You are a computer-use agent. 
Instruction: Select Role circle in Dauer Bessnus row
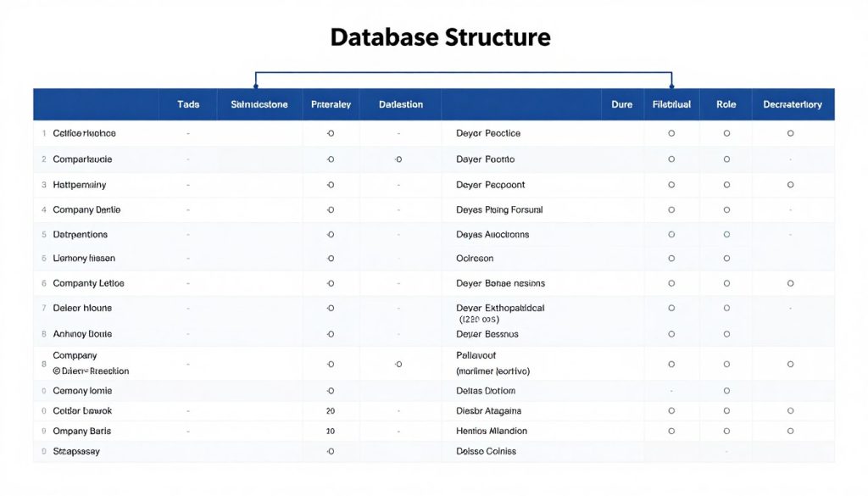coord(726,334)
